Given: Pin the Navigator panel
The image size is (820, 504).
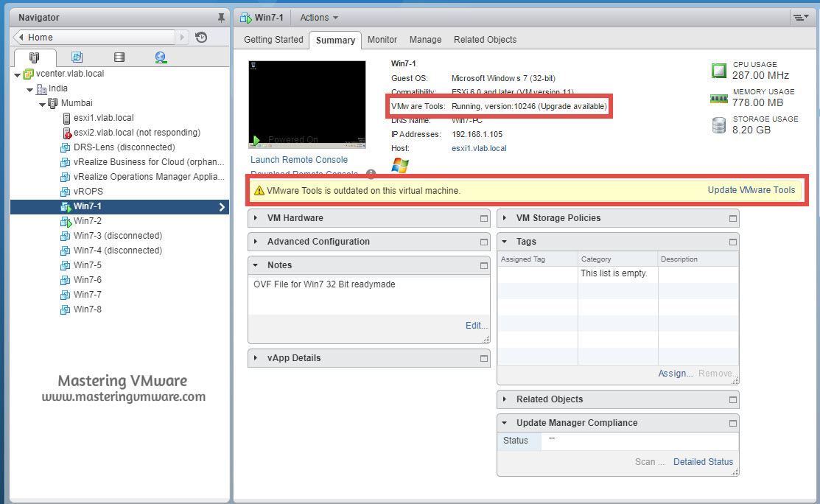Looking at the screenshot, I should point(221,18).
